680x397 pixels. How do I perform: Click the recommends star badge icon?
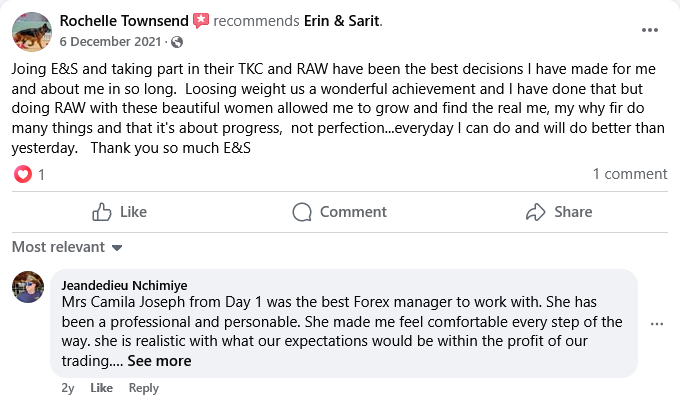coord(201,20)
